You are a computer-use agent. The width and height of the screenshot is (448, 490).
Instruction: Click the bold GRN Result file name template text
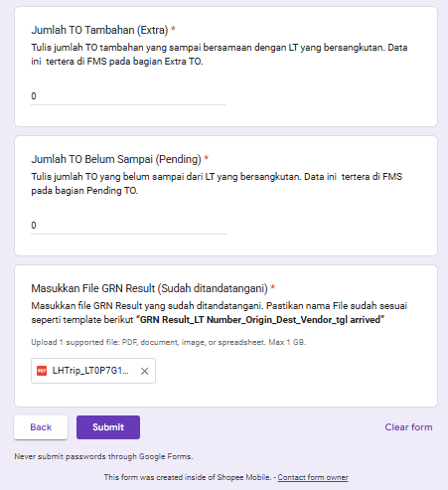pos(260,320)
